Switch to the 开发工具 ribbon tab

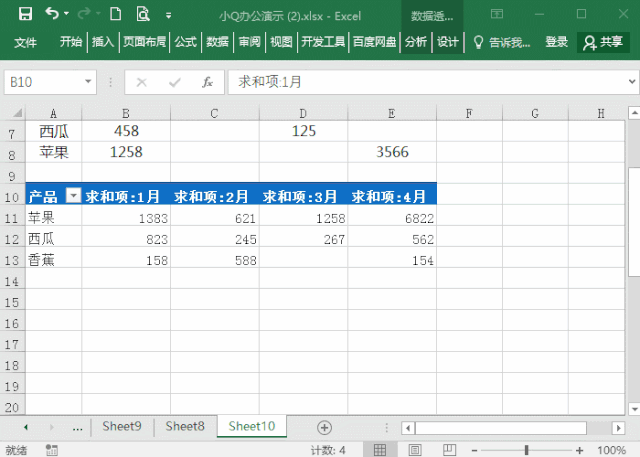pos(323,42)
